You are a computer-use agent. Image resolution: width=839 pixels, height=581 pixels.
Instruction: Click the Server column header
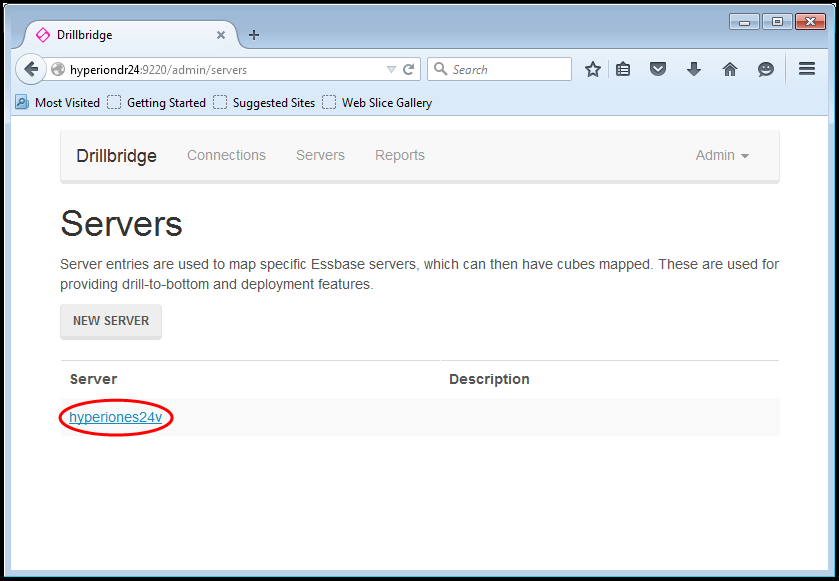[93, 379]
